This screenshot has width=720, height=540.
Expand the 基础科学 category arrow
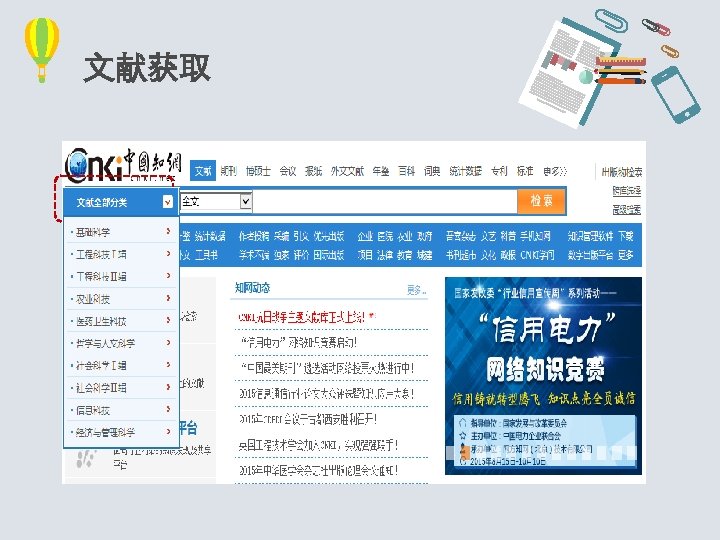[169, 231]
